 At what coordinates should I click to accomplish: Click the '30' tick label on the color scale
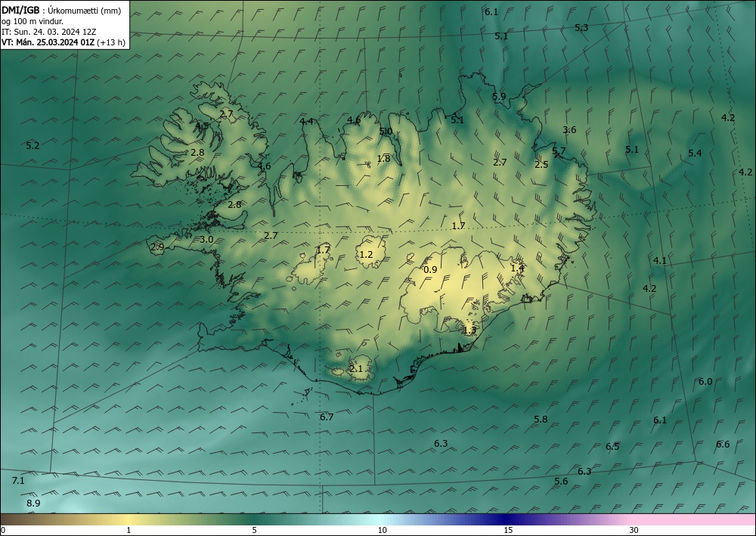point(634,530)
